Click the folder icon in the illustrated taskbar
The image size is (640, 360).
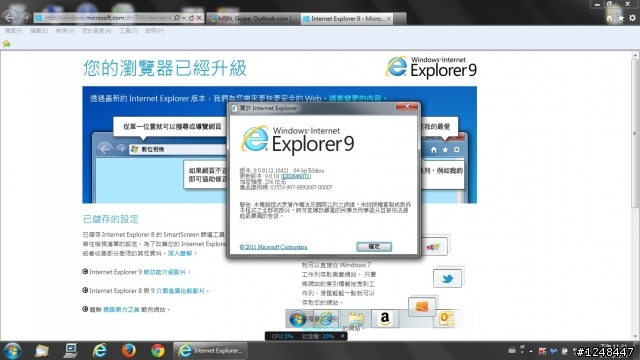(x=356, y=319)
